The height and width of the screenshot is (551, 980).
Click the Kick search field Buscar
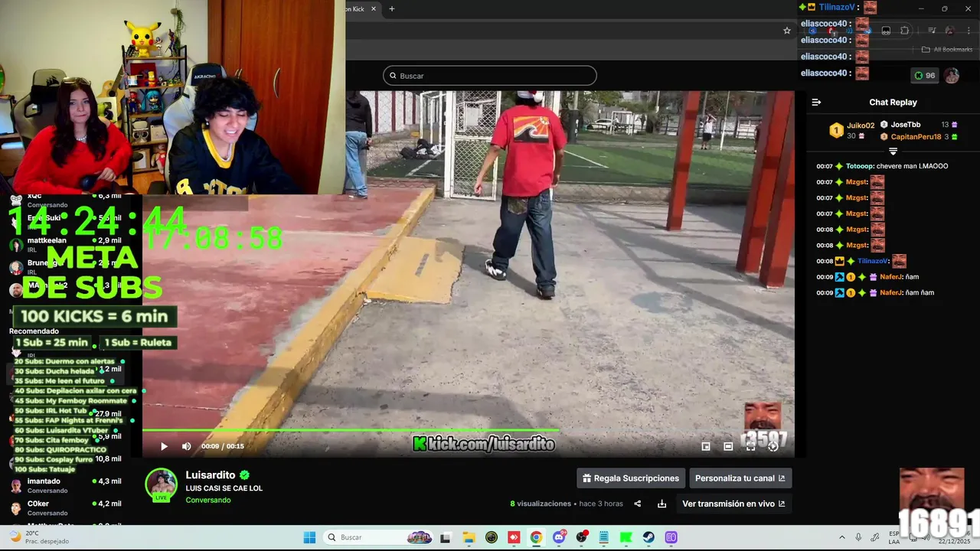coord(490,76)
